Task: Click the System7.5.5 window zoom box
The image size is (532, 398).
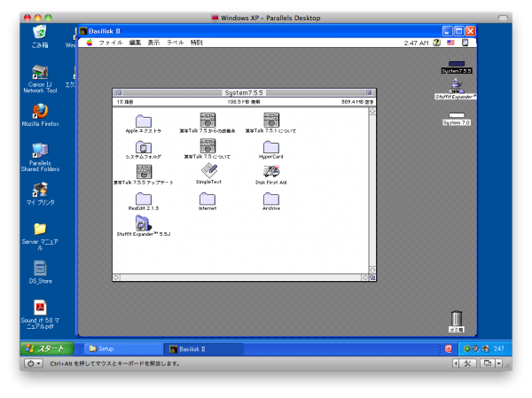Action: (369, 92)
